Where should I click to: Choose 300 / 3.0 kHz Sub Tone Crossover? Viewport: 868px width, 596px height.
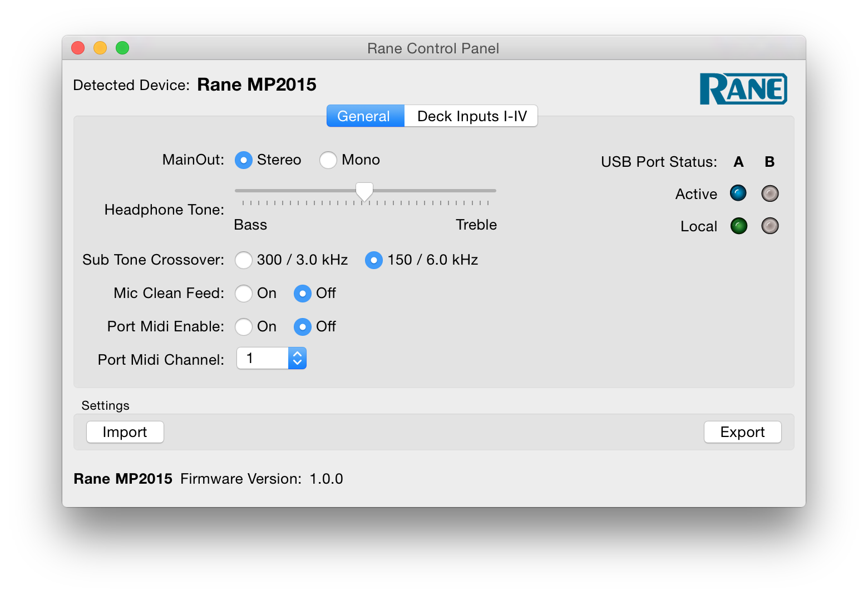[244, 260]
